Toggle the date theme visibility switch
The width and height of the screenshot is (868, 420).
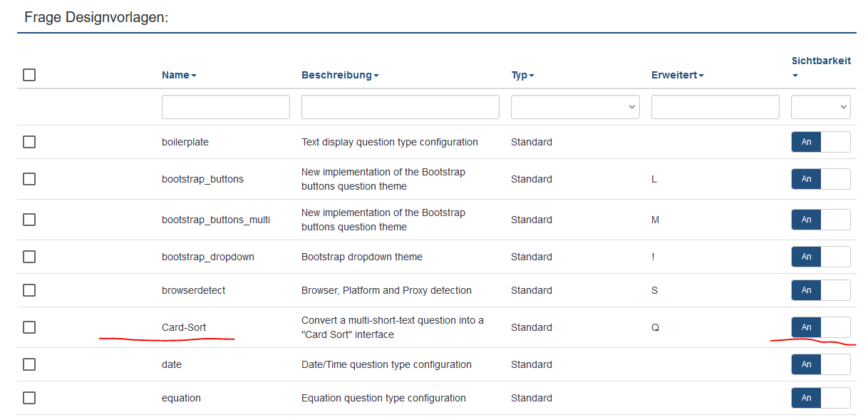click(x=821, y=364)
